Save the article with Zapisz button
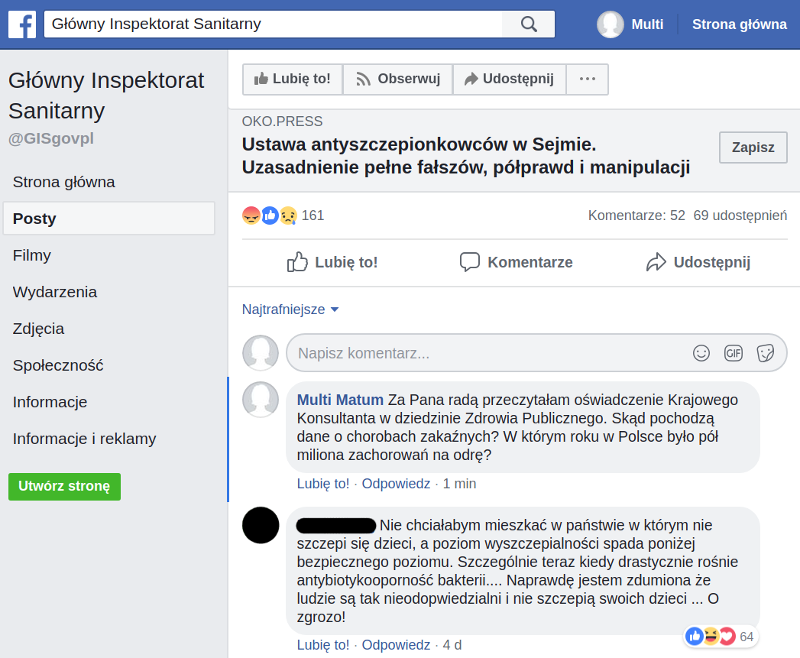This screenshot has height=658, width=800. point(753,147)
